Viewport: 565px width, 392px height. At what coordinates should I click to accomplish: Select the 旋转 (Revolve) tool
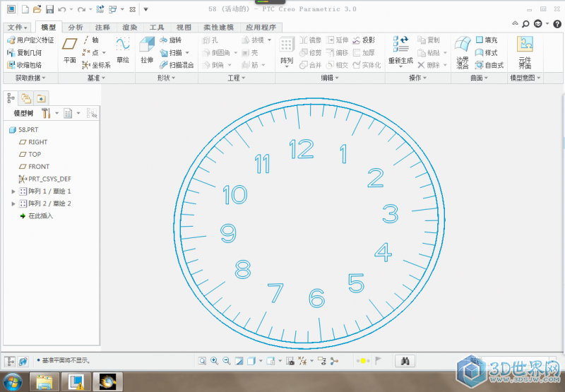click(171, 40)
